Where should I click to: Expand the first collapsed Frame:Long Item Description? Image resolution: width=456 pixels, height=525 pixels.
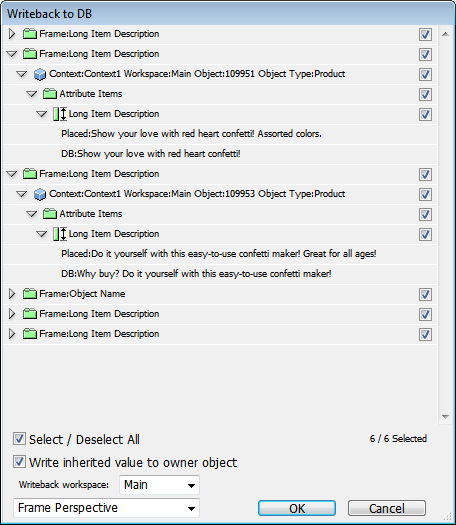click(12, 34)
